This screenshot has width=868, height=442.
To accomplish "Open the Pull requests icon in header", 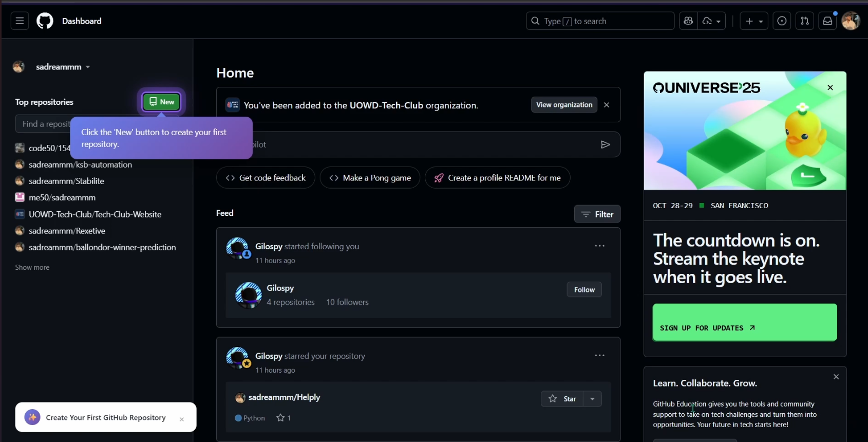I will pyautogui.click(x=805, y=21).
